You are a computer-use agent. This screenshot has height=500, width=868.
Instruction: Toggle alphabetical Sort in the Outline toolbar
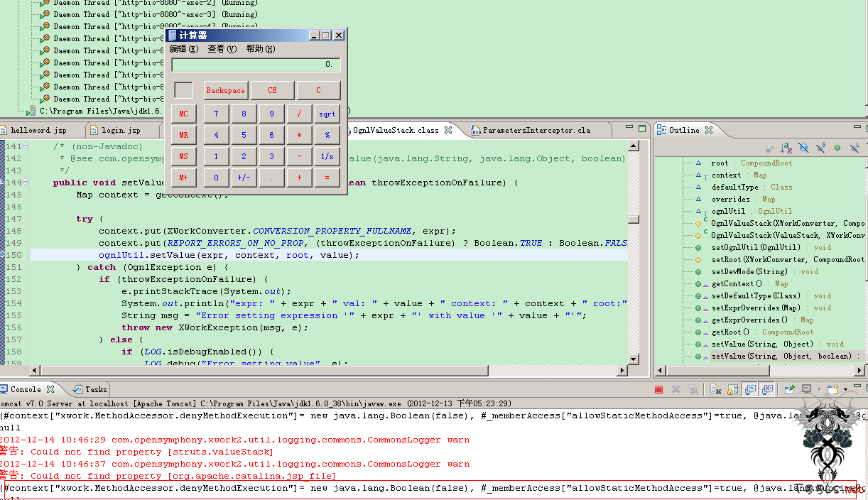click(x=786, y=148)
